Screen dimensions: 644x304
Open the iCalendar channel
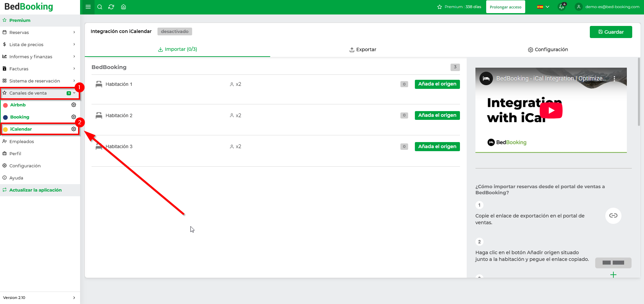[x=21, y=129]
